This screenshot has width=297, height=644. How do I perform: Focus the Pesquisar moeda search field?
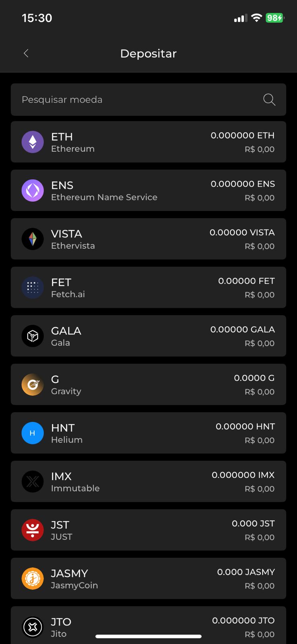click(137, 99)
